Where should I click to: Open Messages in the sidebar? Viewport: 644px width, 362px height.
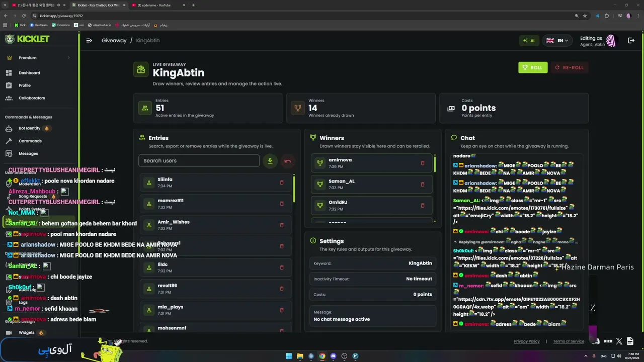pos(28,154)
